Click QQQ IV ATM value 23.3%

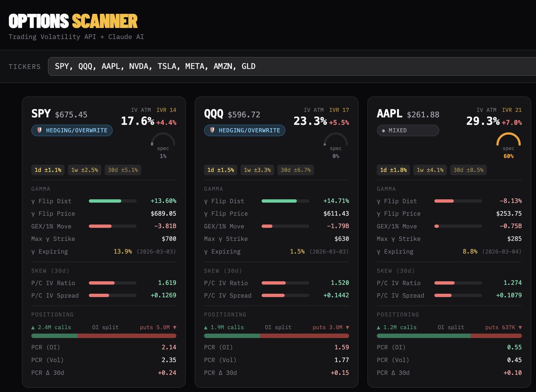coord(310,121)
